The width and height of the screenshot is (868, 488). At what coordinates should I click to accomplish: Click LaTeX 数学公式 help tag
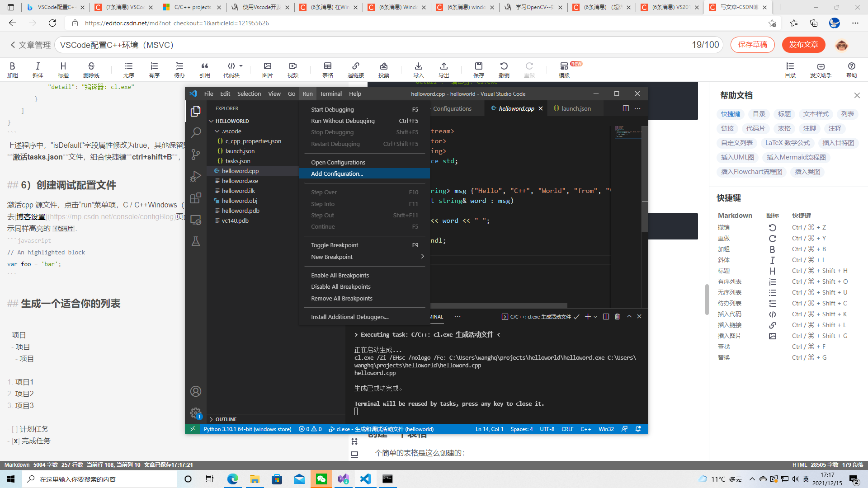[788, 143]
